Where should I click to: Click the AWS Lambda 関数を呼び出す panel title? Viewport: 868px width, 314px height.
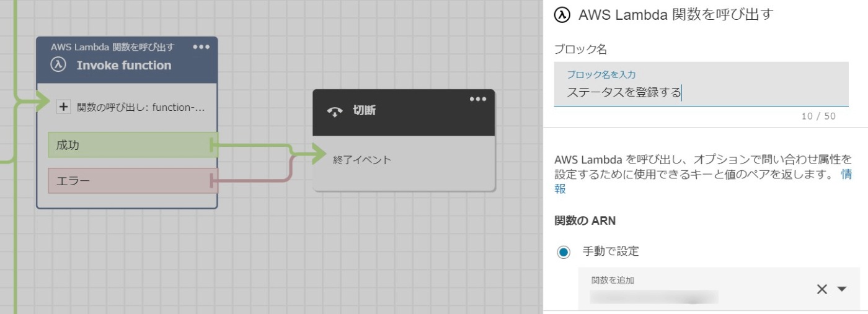click(676, 15)
